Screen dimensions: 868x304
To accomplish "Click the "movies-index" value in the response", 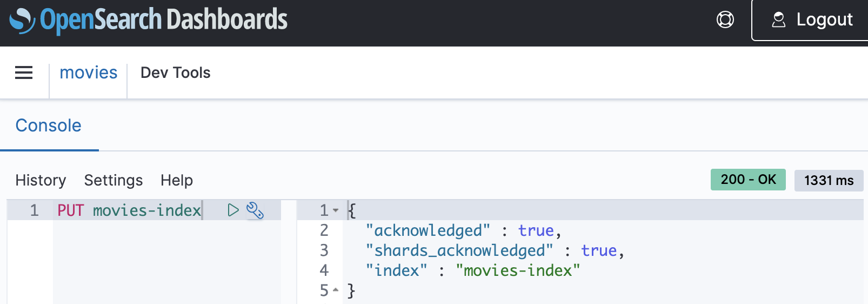I will point(517,270).
